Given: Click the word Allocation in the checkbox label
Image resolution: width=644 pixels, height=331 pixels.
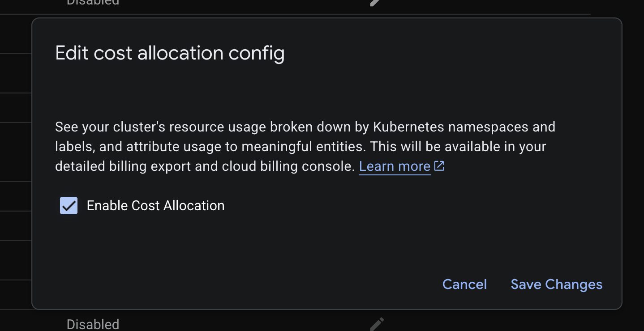Looking at the screenshot, I should (193, 206).
